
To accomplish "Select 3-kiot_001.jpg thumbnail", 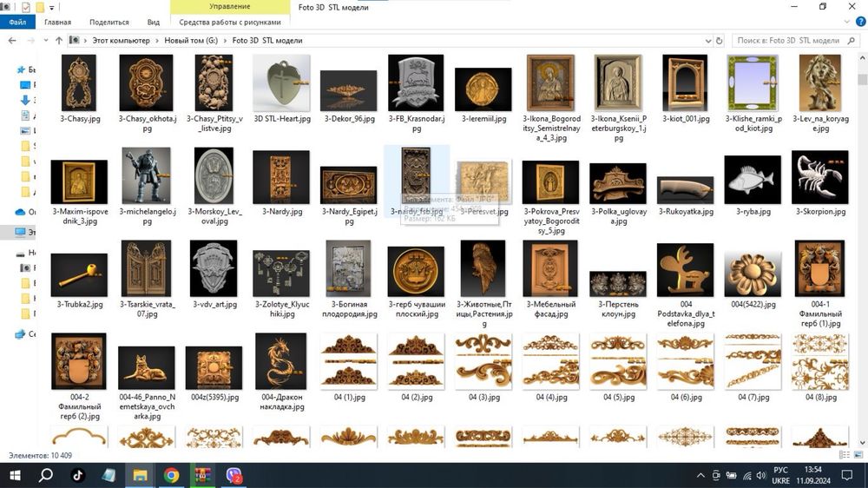I will [x=686, y=83].
